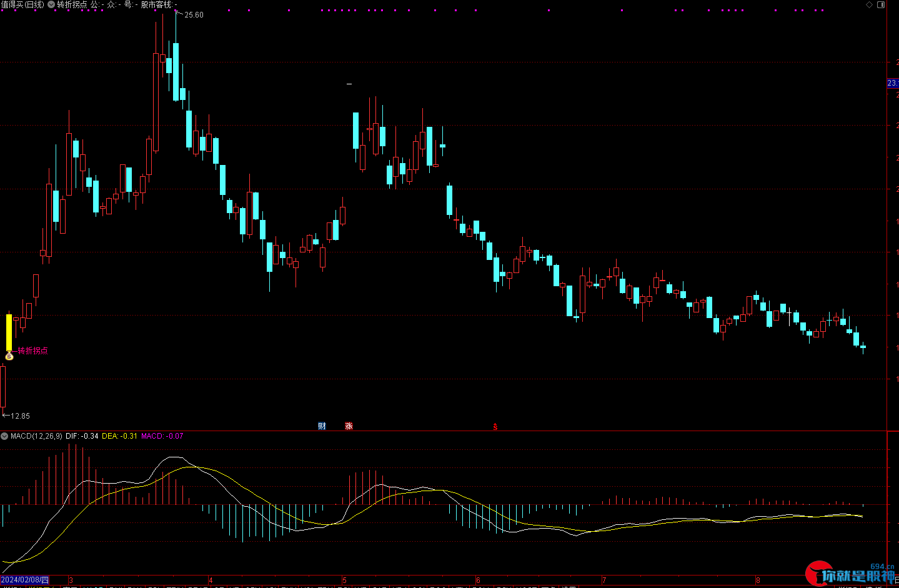Click the 12.85 low price label
899x588 pixels.
coord(20,416)
